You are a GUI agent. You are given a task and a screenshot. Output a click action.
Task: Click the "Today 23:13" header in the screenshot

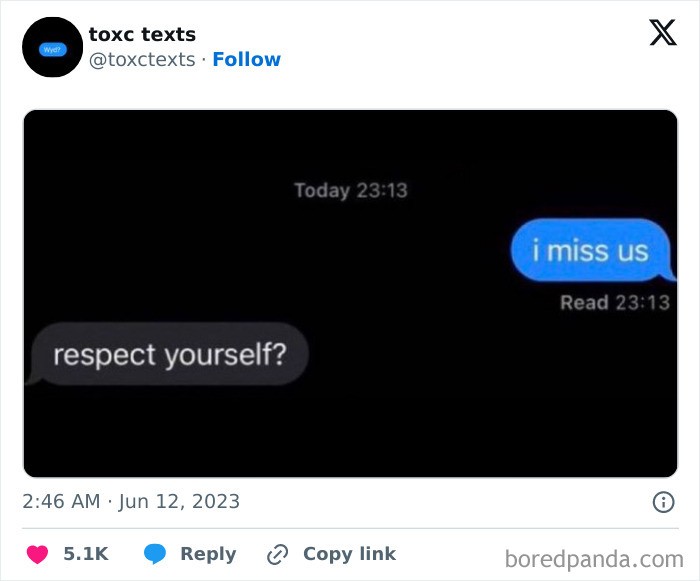pyautogui.click(x=351, y=190)
